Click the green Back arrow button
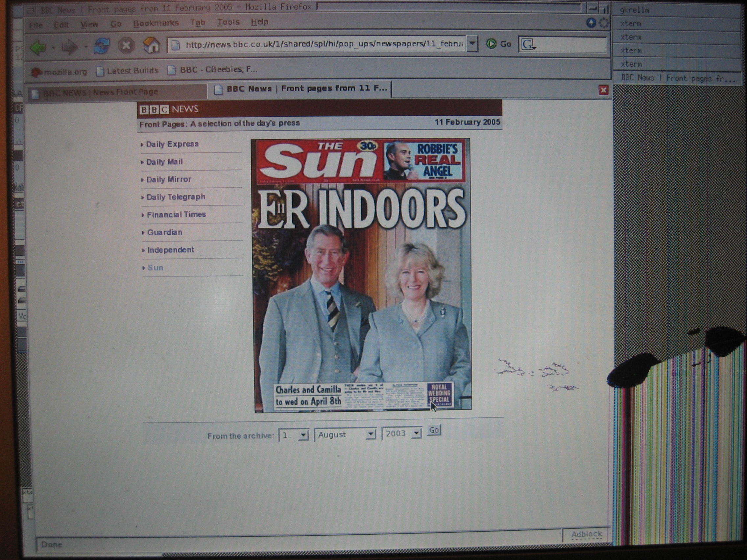 tap(38, 47)
